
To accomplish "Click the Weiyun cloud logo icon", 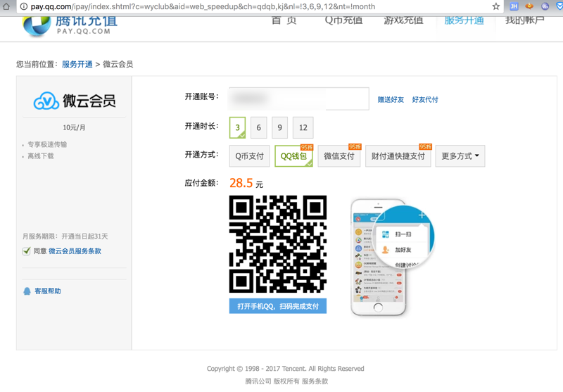I will [46, 101].
